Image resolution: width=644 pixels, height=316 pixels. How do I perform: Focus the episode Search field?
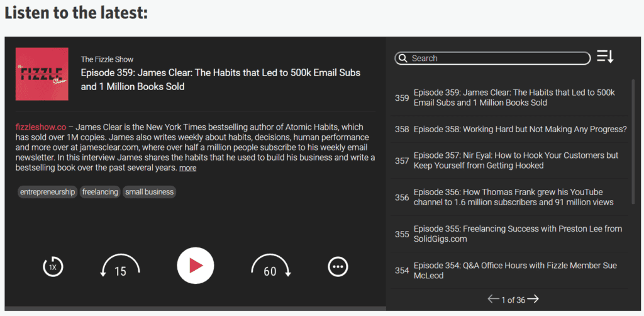tap(492, 59)
